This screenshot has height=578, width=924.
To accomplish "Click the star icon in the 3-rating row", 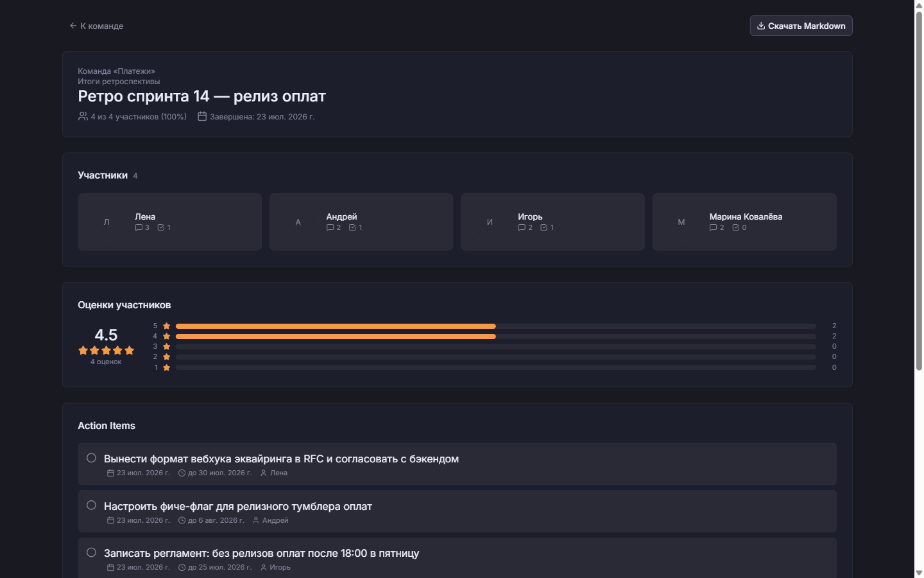I will 167,347.
